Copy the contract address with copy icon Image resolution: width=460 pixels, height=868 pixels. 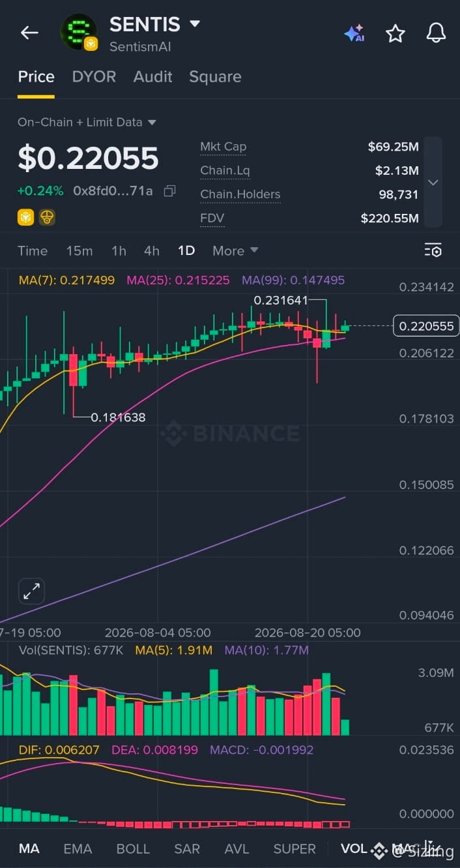[x=169, y=191]
